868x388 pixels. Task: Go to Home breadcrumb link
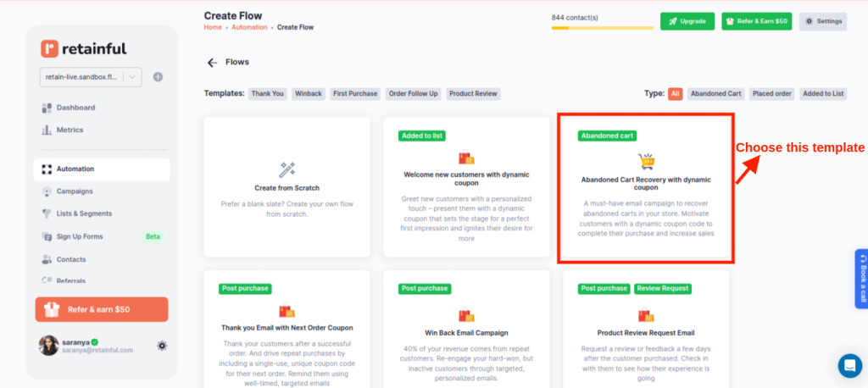[x=213, y=27]
